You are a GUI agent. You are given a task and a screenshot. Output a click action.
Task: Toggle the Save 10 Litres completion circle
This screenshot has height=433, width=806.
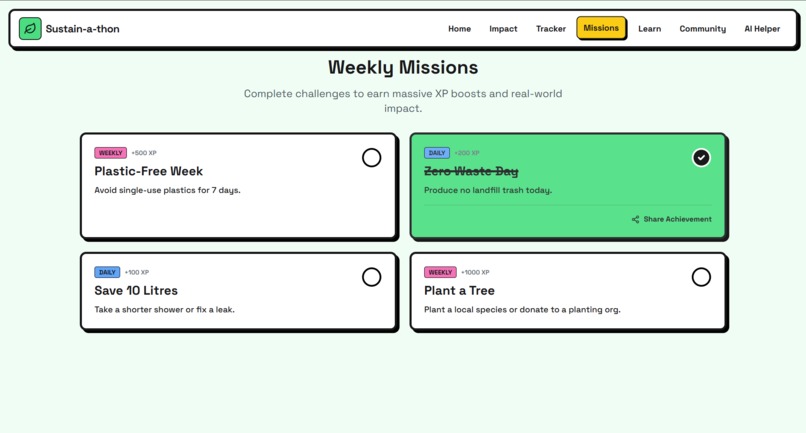click(372, 277)
